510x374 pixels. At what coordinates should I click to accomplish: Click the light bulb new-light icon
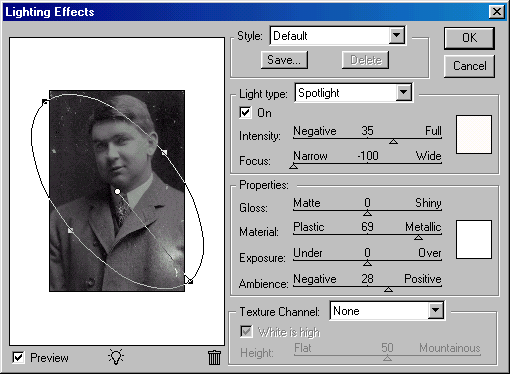(116, 357)
